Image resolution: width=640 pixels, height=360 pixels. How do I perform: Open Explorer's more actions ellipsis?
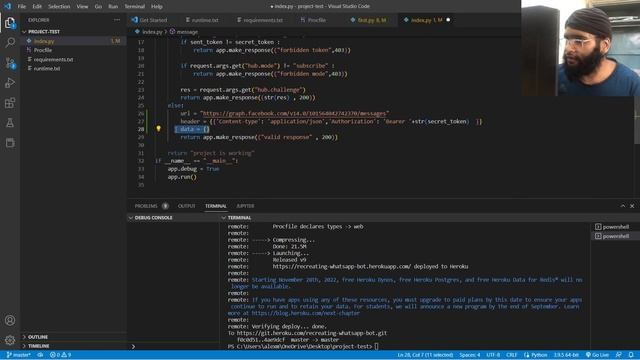[x=117, y=20]
